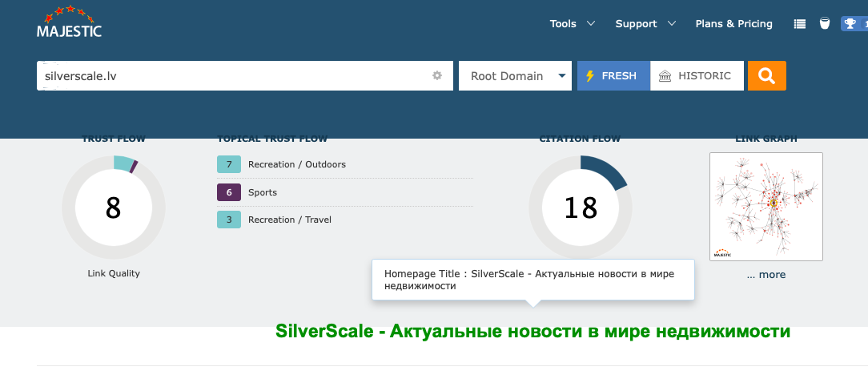Open the search settings gear icon
The image size is (868, 387).
437,75
